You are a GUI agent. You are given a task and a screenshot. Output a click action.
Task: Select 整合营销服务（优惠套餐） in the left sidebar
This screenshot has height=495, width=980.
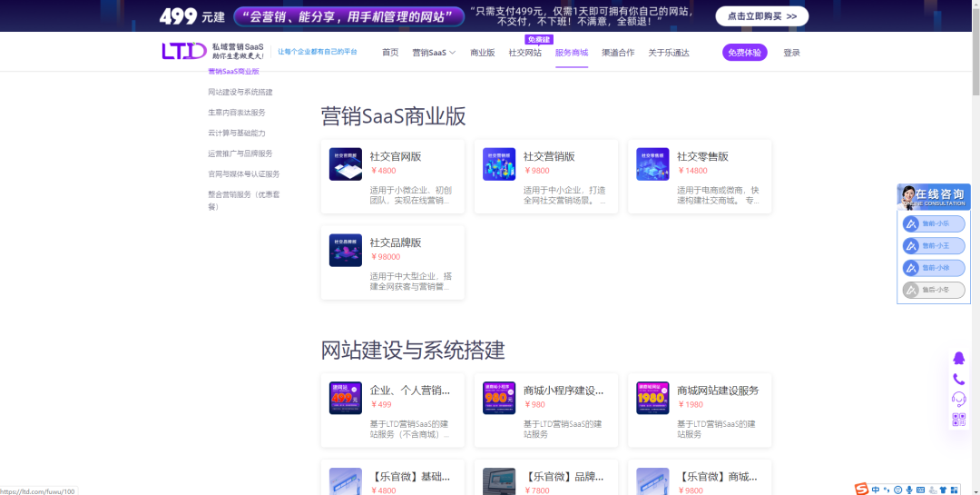(244, 200)
